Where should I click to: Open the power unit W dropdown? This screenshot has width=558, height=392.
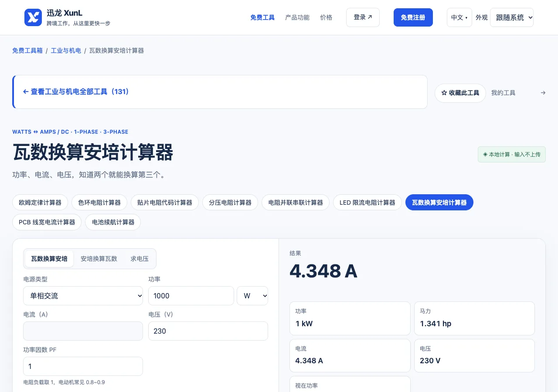pos(252,296)
